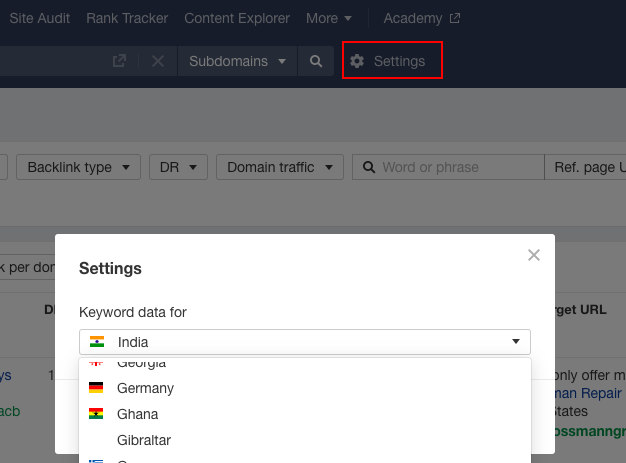Click the magnifier search button
The image size is (626, 463).
click(x=316, y=61)
